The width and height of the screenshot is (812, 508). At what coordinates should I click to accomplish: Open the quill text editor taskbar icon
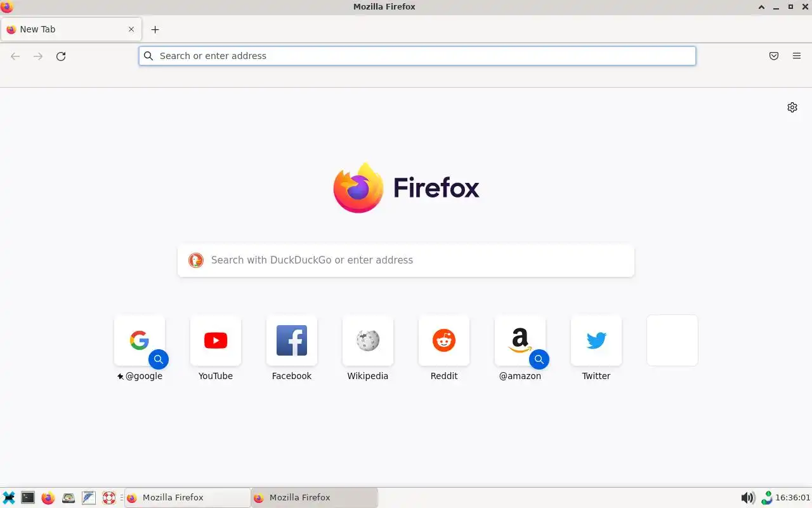point(89,498)
